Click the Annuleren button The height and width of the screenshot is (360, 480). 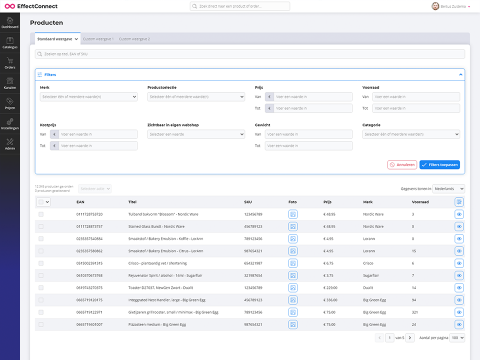(x=402, y=165)
